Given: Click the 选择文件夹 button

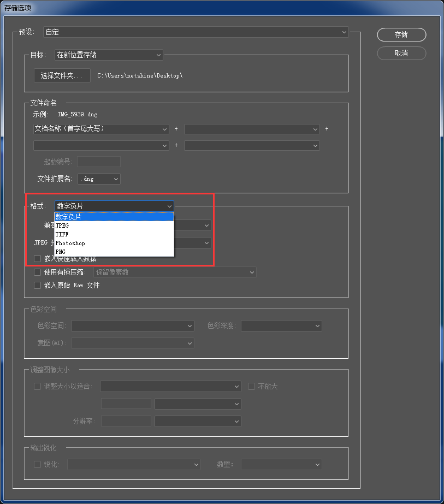Looking at the screenshot, I should [x=62, y=75].
